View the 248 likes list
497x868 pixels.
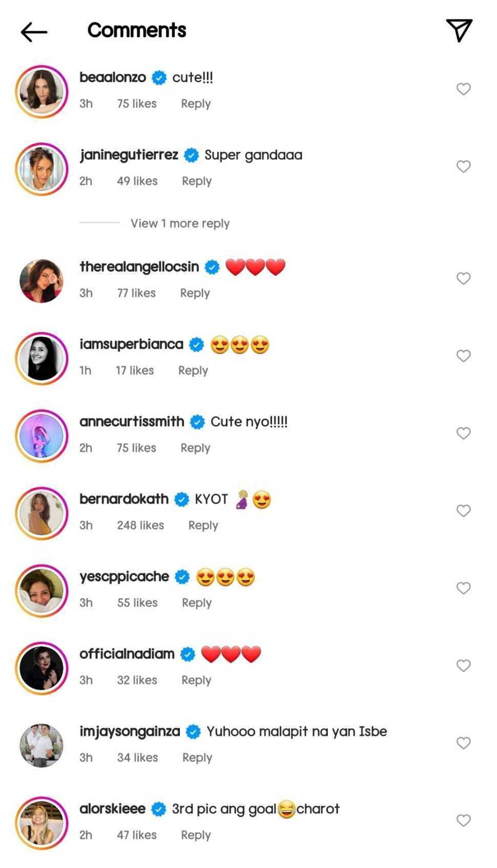[140, 525]
